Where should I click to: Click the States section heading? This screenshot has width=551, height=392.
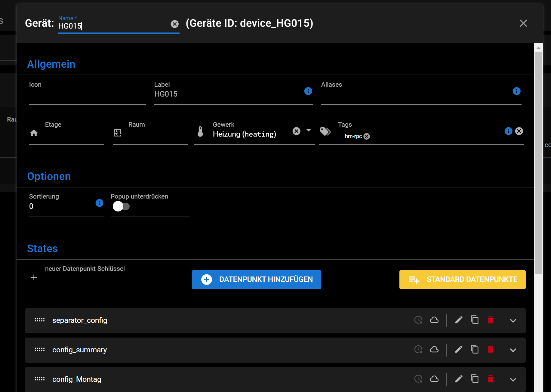42,248
